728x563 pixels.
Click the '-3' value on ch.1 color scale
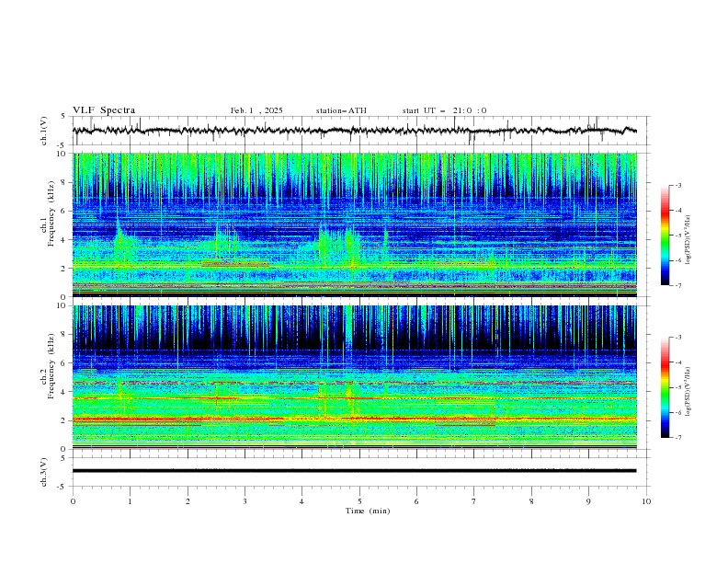pos(678,185)
